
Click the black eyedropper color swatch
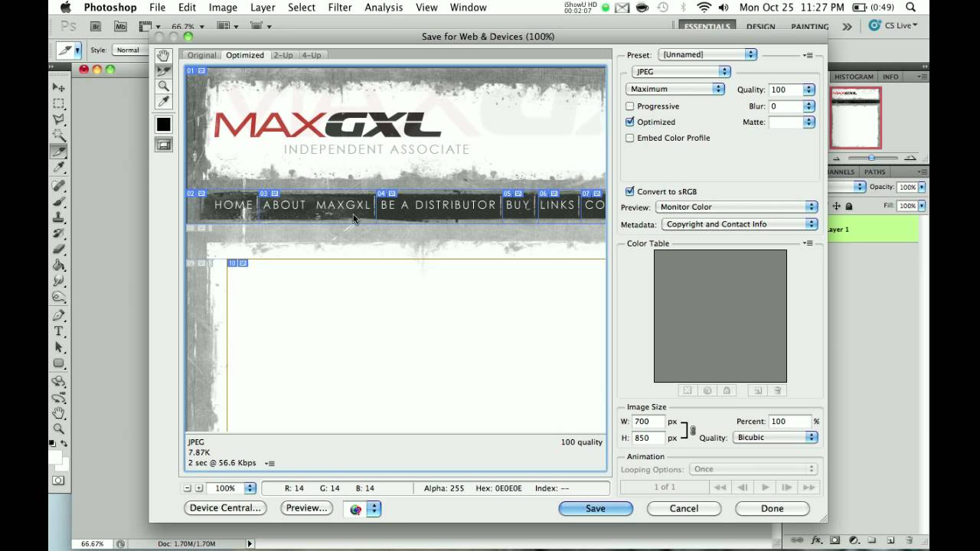pos(163,124)
